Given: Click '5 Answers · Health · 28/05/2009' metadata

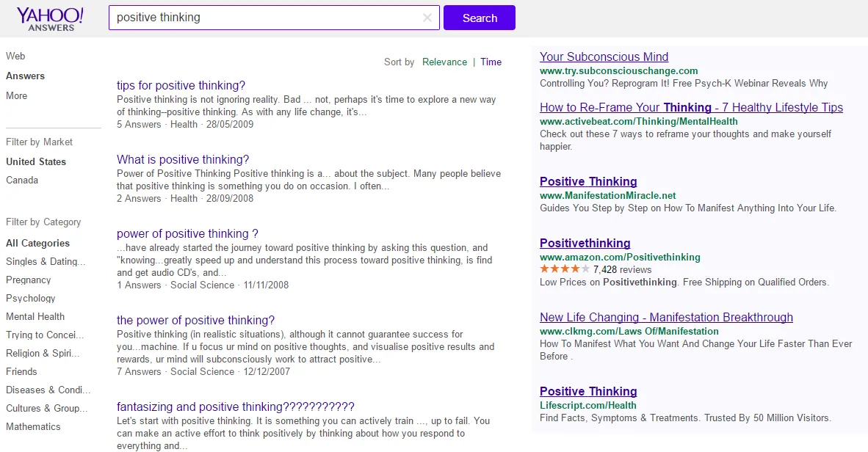Looking at the screenshot, I should point(185,125).
